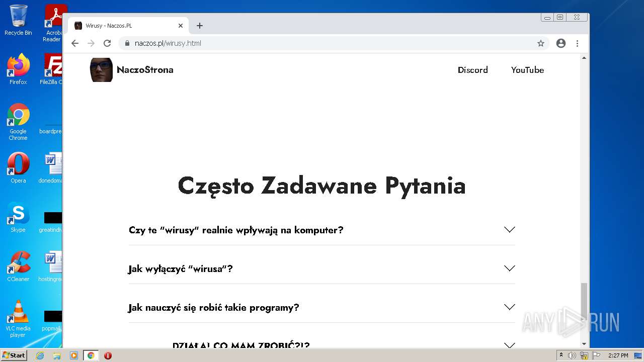The image size is (644, 362).
Task: Open Windows Media Player from the taskbar
Action: point(74,355)
